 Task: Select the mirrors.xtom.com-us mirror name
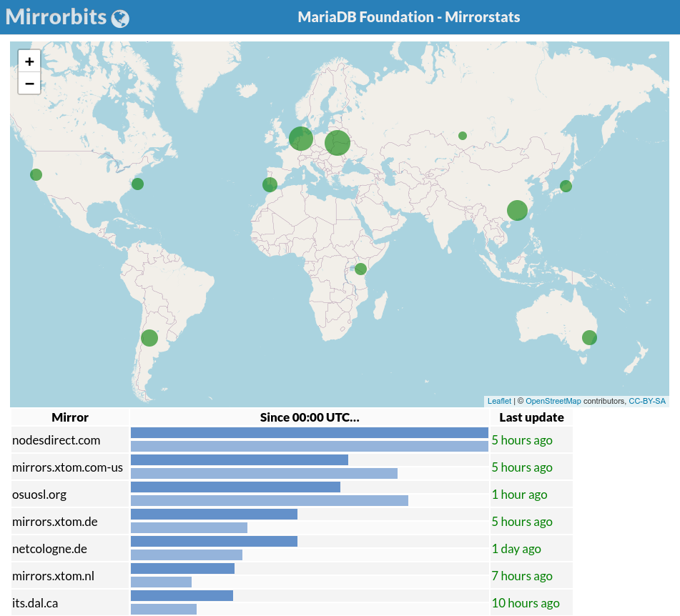pyautogui.click(x=67, y=467)
